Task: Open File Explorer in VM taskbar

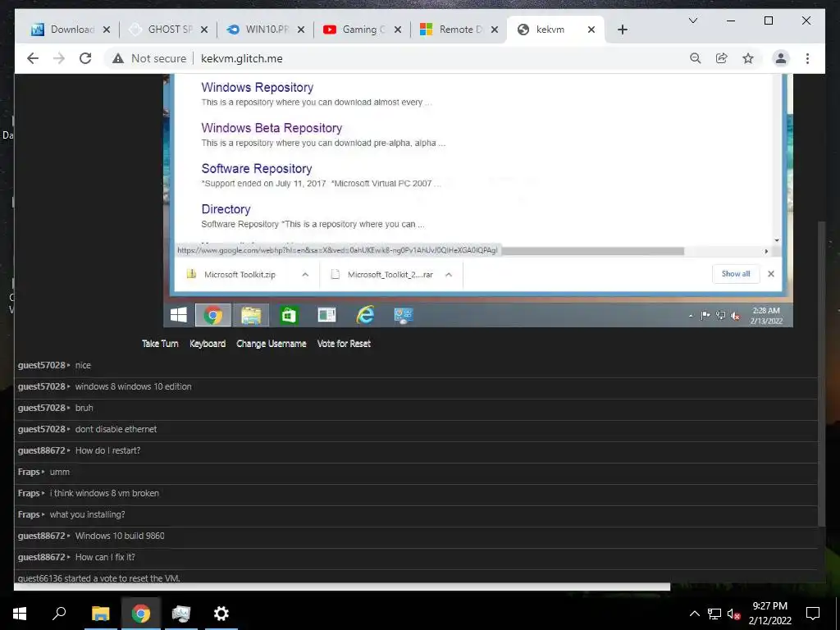Action: point(251,315)
